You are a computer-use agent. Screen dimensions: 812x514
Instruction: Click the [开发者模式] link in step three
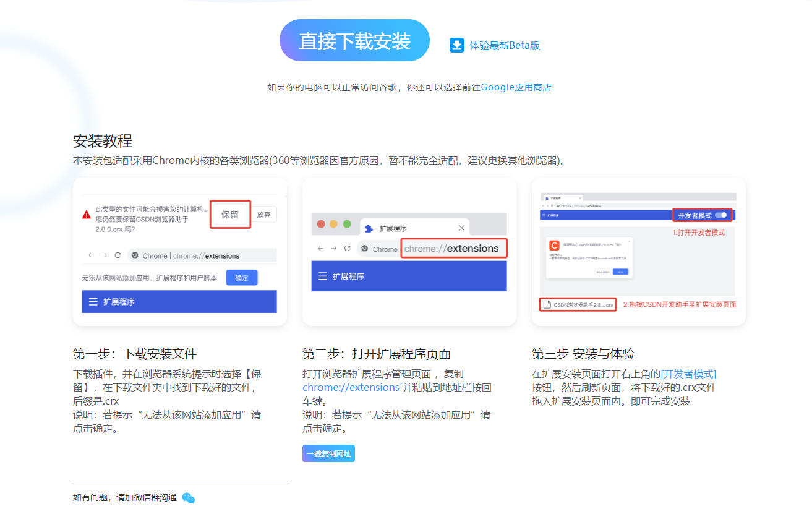pos(688,374)
